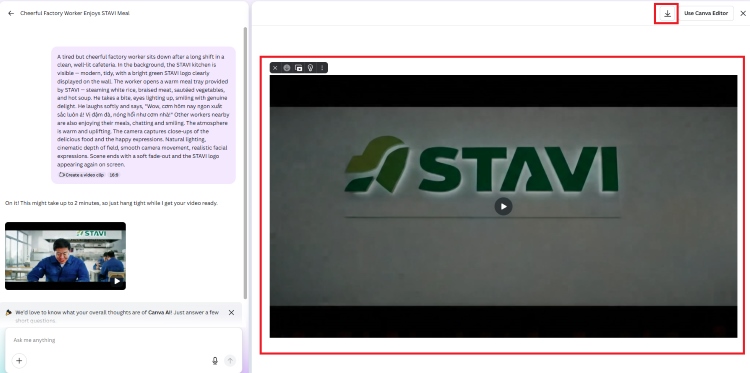Start voice input with the microphone icon

(215, 361)
